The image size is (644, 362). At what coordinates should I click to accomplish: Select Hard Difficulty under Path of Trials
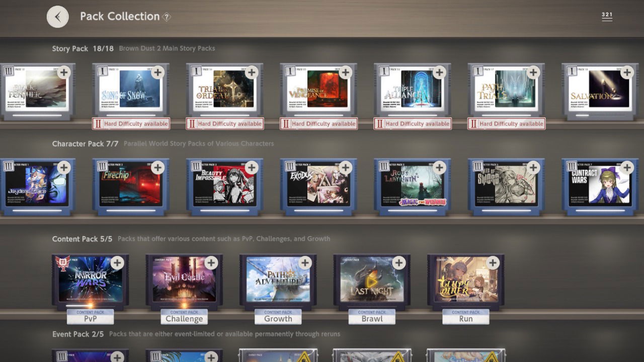click(507, 123)
